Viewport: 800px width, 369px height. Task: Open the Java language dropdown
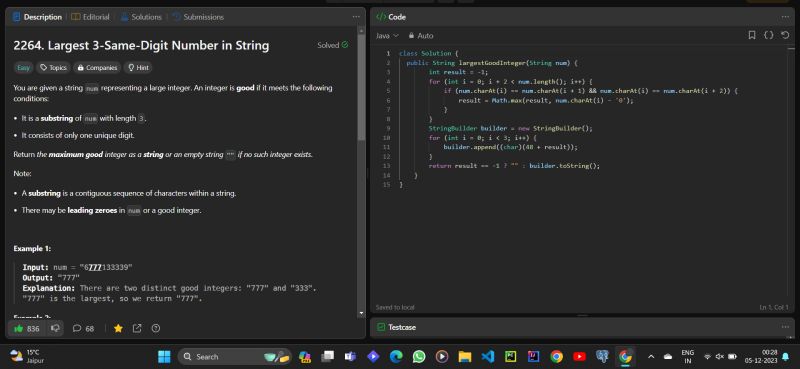pyautogui.click(x=387, y=36)
